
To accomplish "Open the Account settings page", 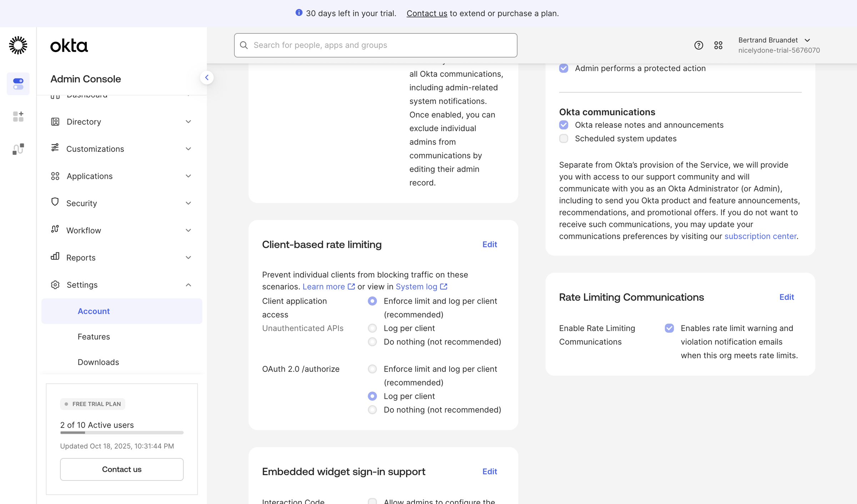I will pos(122,311).
